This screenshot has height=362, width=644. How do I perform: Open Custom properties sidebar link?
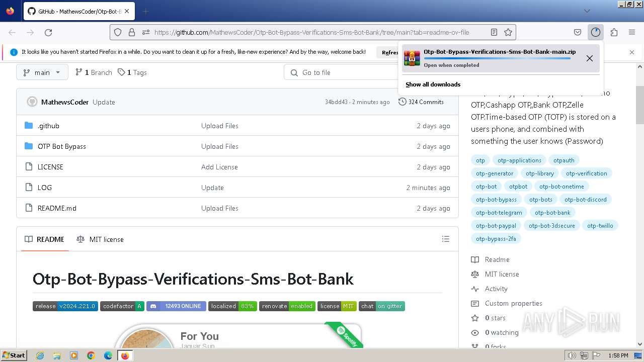click(507, 303)
